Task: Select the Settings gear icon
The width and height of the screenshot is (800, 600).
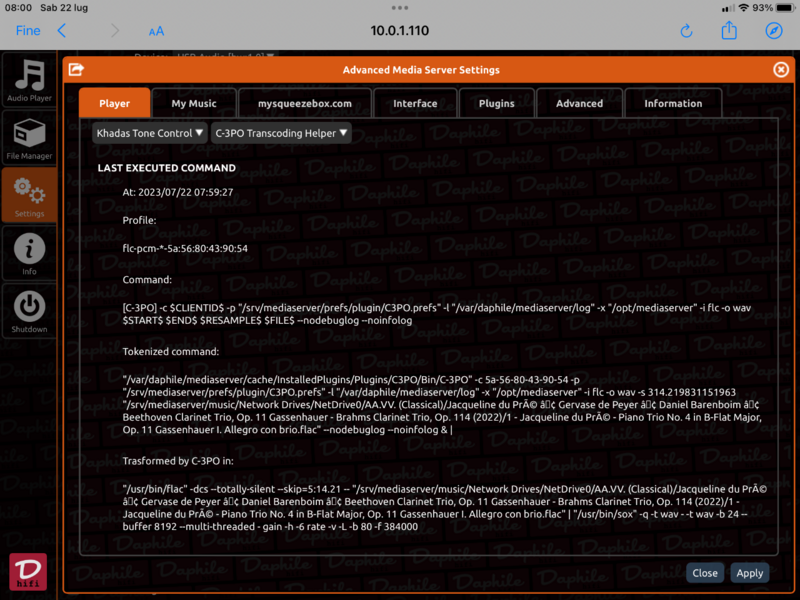Action: [x=29, y=194]
